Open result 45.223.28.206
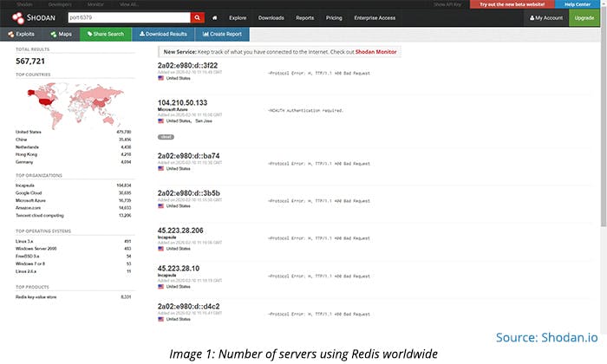The image size is (607, 364). [x=180, y=231]
